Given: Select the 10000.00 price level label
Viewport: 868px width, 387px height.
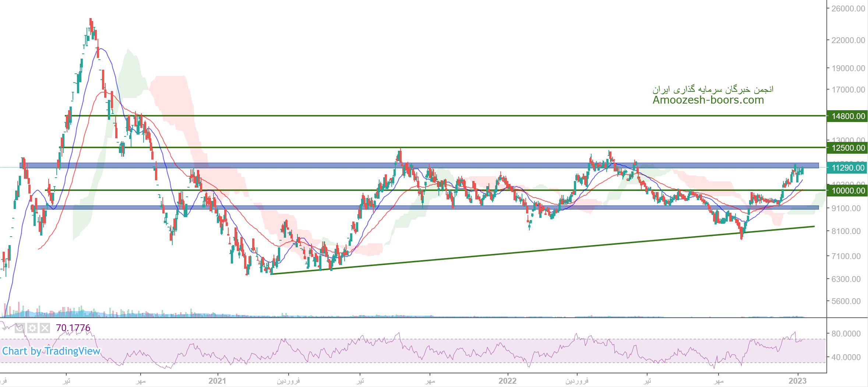Looking at the screenshot, I should [848, 191].
